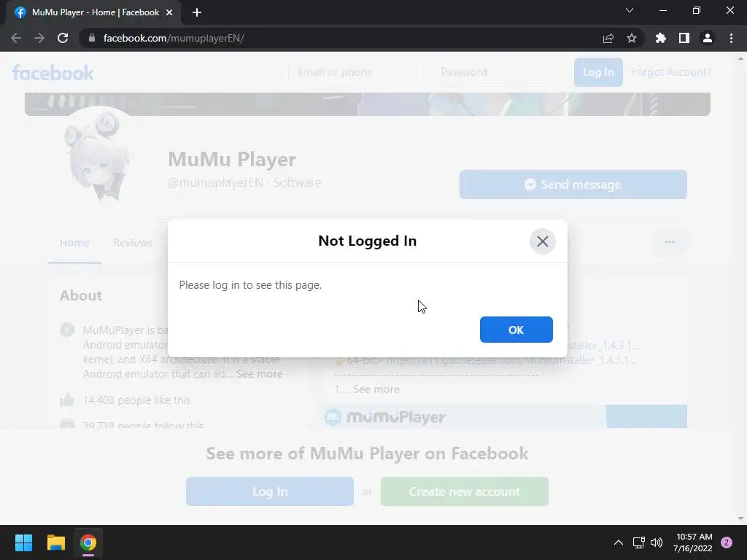Click OK in the Not Logged In dialog
The height and width of the screenshot is (560, 747).
tap(516, 330)
